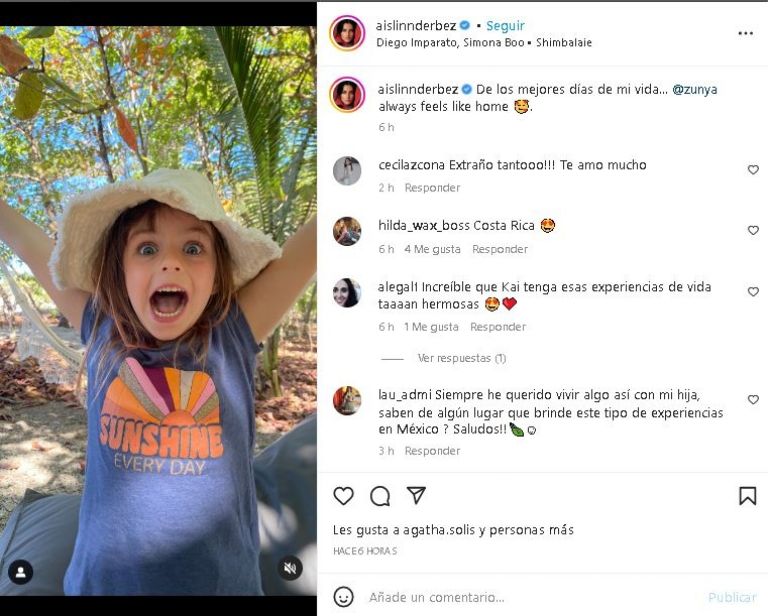Image resolution: width=768 pixels, height=616 pixels.
Task: Share the post via paper plane icon
Action: point(416,496)
